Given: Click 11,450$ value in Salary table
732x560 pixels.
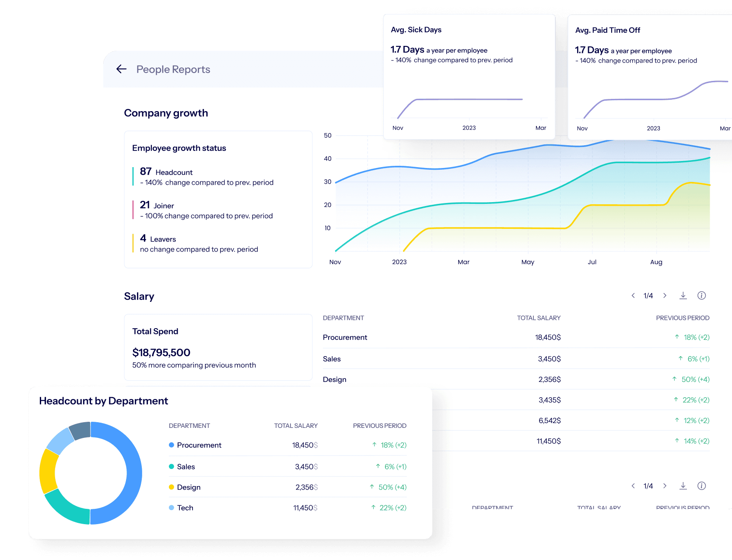Looking at the screenshot, I should click(549, 441).
